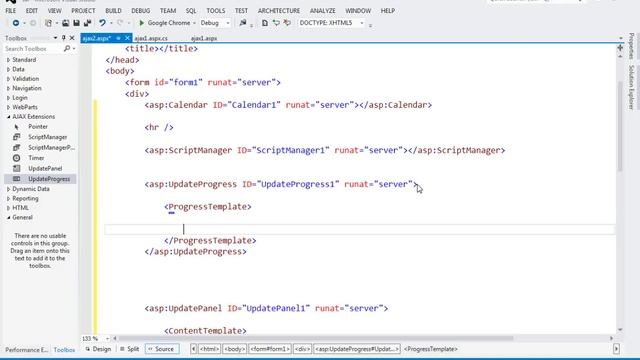Pin the Toolbox panel with the pushpin icon

(x=64, y=38)
